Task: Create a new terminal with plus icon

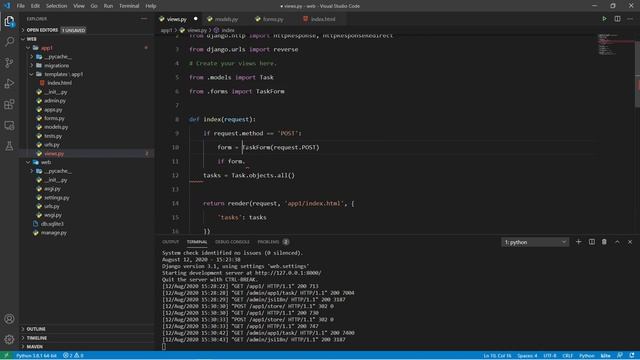Action: (x=578, y=242)
